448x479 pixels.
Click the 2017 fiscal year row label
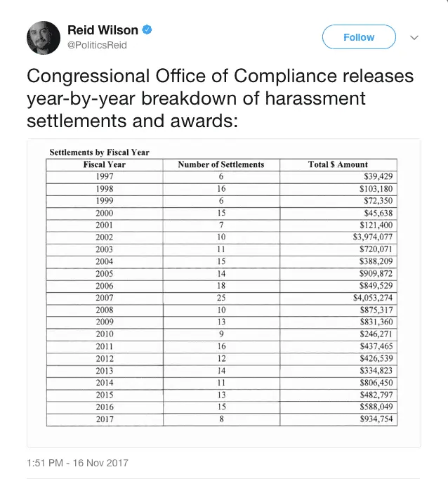[104, 420]
